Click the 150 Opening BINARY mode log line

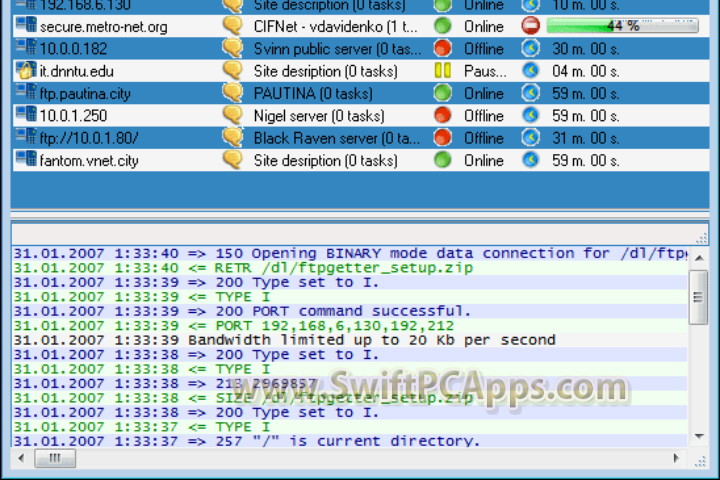click(350, 253)
